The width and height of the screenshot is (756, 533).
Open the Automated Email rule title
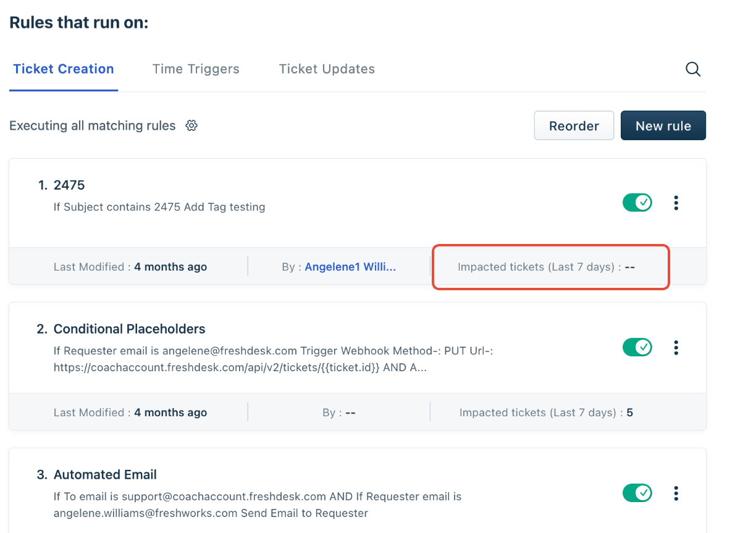tap(105, 475)
